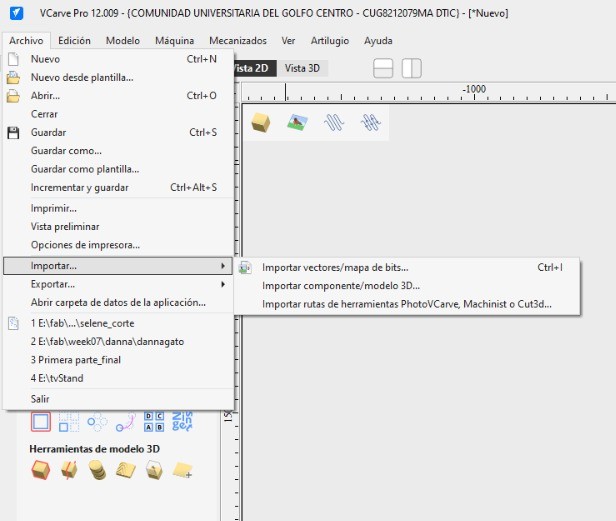Select the stacked discs 3D model tool

pos(97,470)
